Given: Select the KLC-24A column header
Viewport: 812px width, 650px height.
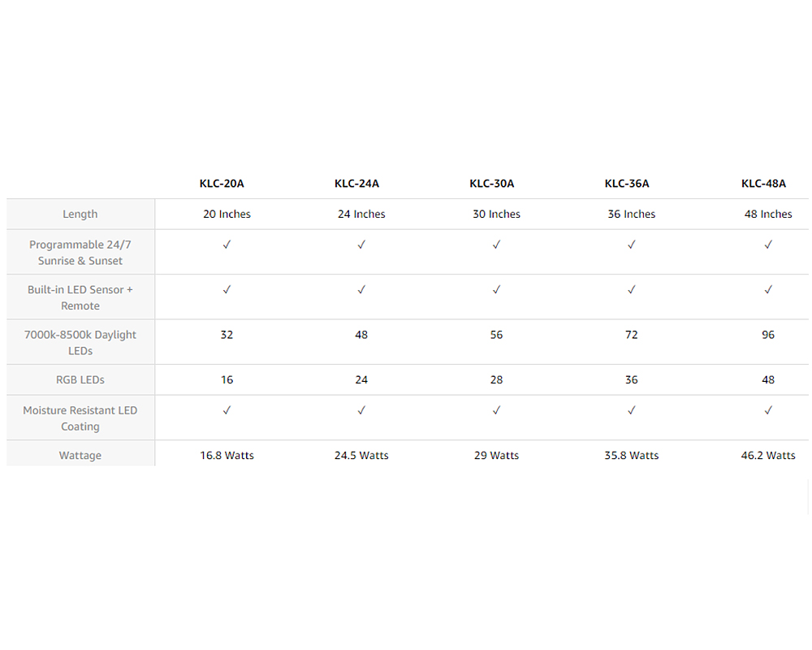Looking at the screenshot, I should [x=356, y=184].
